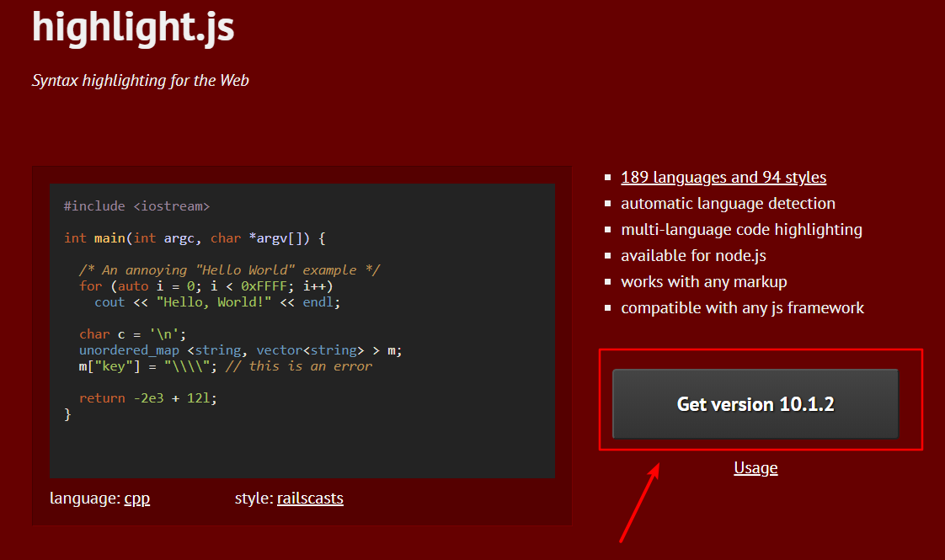The width and height of the screenshot is (945, 560).
Task: Click the int main code line
Action: pos(195,238)
